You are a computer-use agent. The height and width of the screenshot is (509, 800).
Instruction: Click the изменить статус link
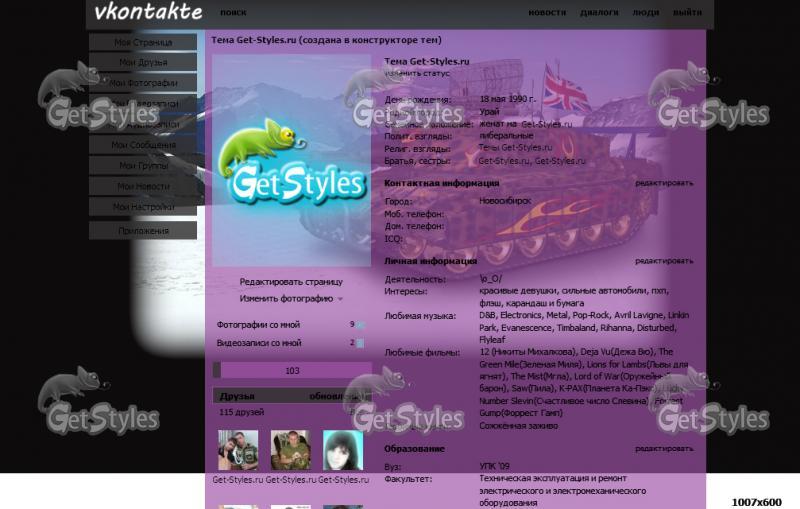[417, 73]
